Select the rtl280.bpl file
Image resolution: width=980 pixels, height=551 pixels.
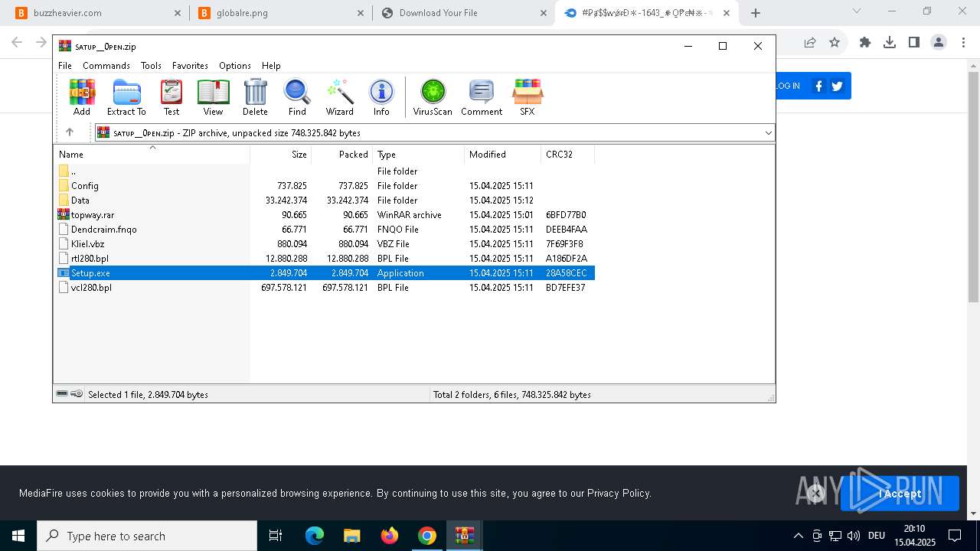tap(324, 259)
